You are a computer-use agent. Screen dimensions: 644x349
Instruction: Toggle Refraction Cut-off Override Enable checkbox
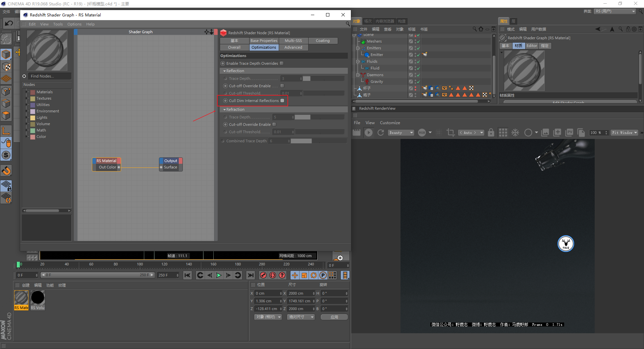274,124
